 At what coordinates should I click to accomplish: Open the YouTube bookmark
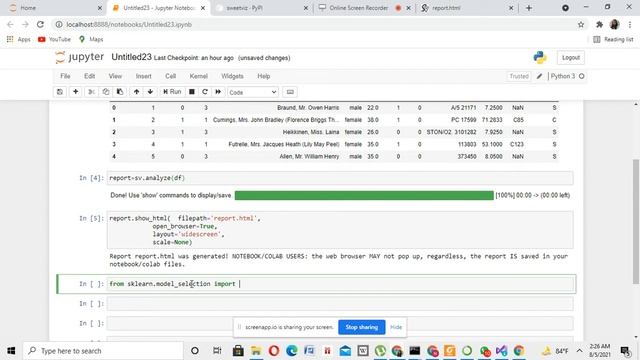[54, 39]
